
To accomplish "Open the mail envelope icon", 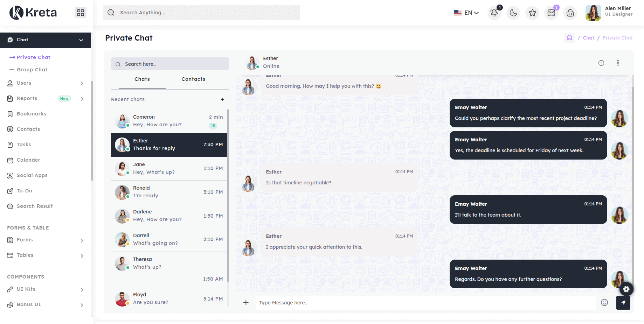I will [x=551, y=13].
